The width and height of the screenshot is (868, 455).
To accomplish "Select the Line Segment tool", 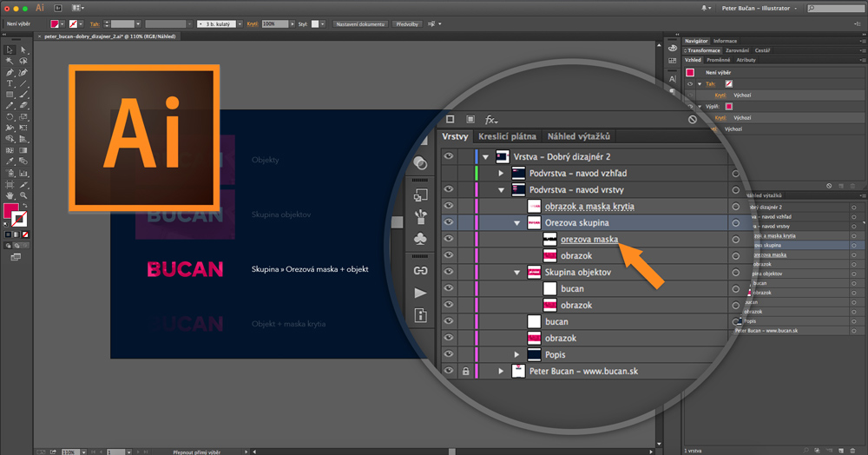I will (23, 83).
